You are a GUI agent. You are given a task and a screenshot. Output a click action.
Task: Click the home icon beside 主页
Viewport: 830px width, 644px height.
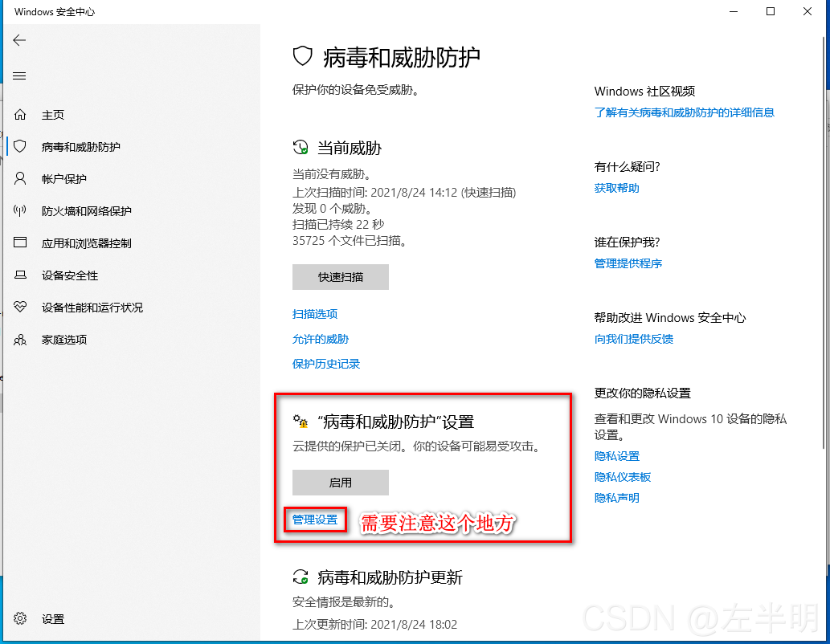coord(20,114)
